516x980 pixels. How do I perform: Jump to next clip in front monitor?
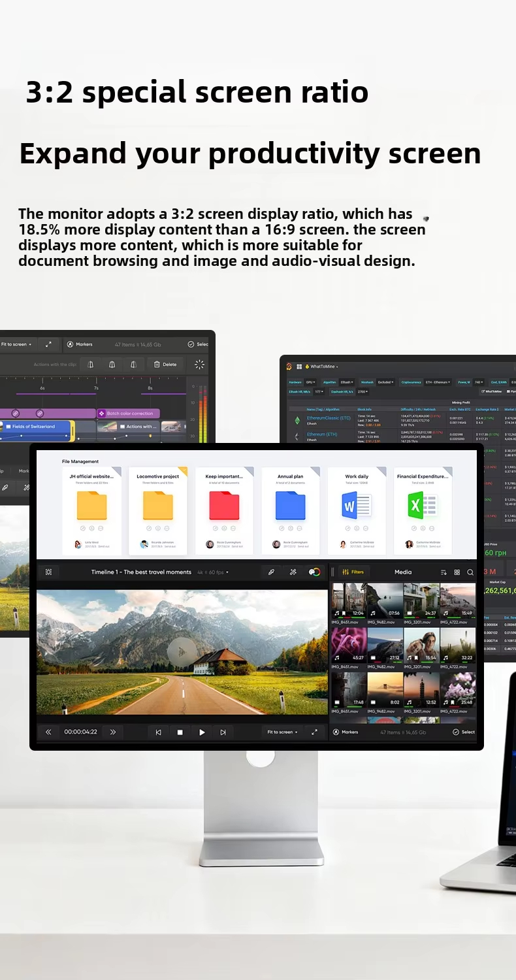pos(223,732)
